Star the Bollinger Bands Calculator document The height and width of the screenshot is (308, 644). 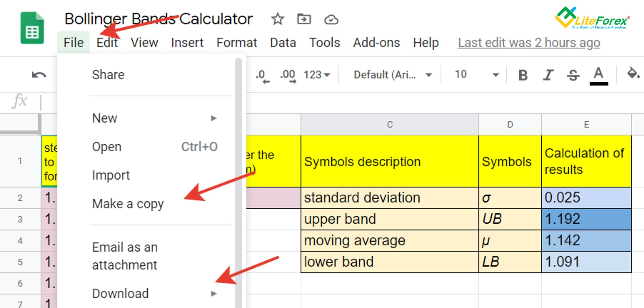tap(277, 19)
